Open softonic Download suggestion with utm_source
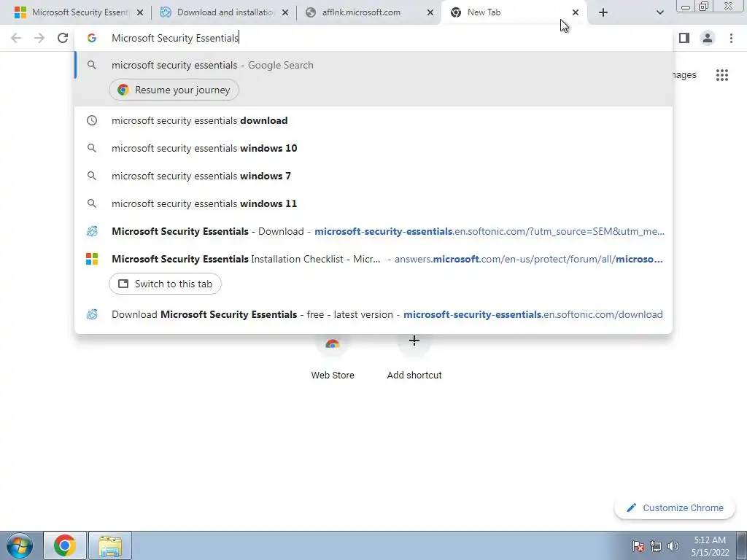747x560 pixels. pyautogui.click(x=373, y=231)
